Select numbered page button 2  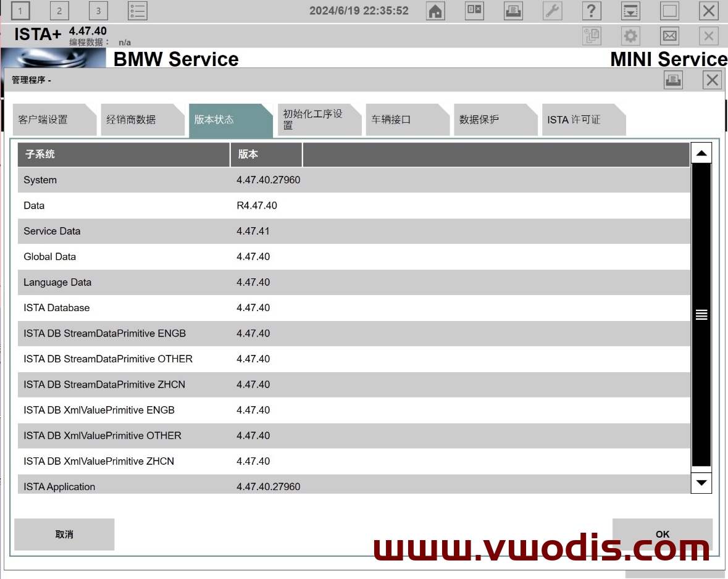59,10
